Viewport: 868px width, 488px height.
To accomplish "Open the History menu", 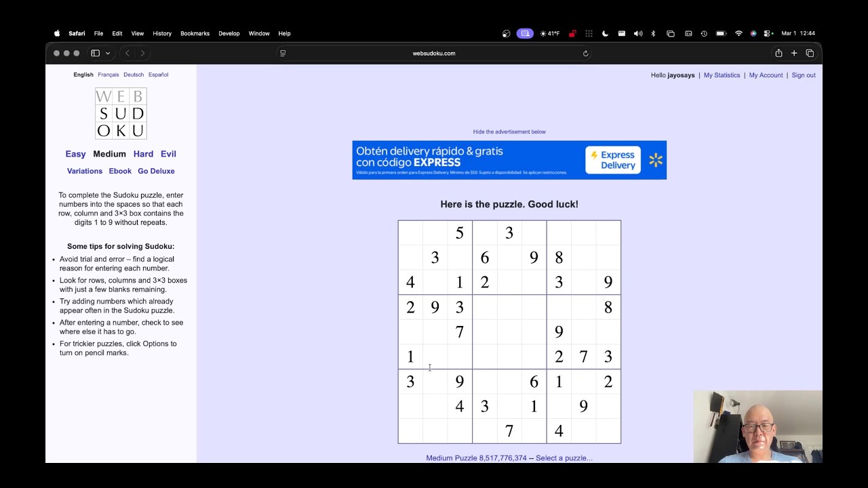I will [x=162, y=33].
